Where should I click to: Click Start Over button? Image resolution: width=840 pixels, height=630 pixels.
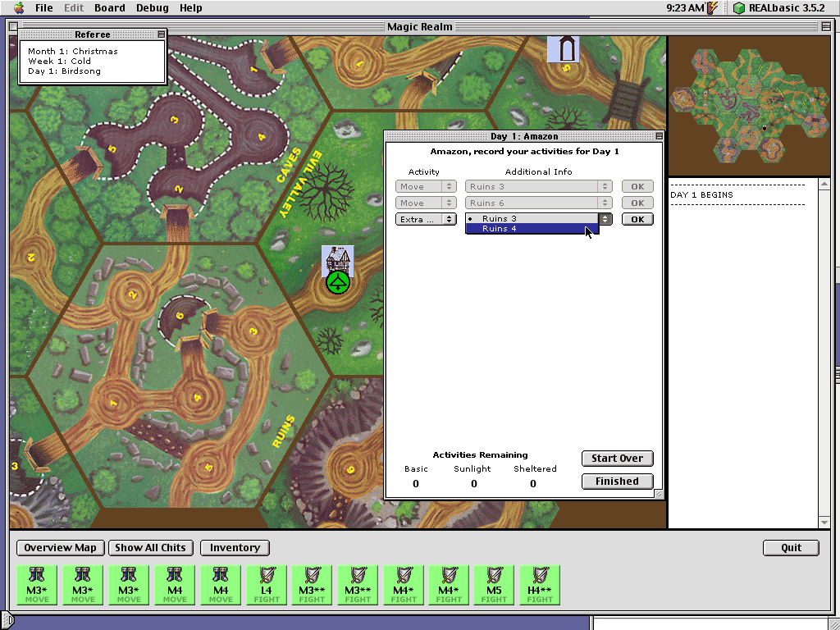click(x=617, y=459)
